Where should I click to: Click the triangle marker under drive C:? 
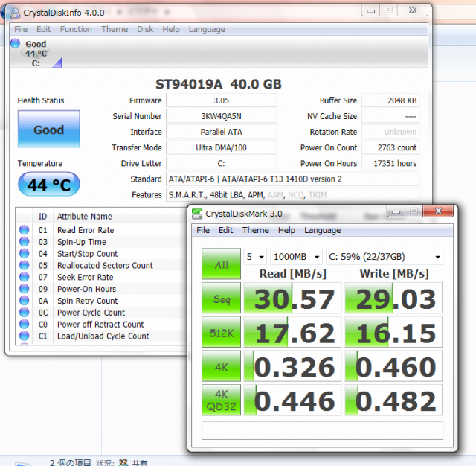tap(58, 63)
